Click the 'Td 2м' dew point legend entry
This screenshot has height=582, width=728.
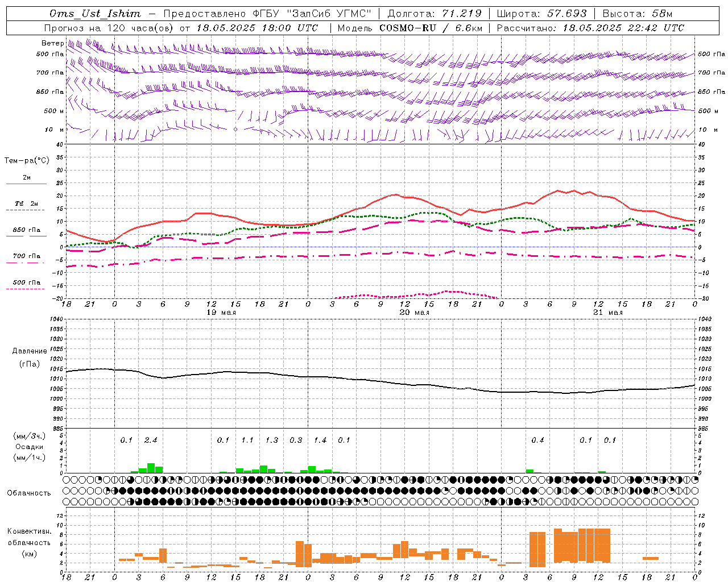tap(26, 203)
